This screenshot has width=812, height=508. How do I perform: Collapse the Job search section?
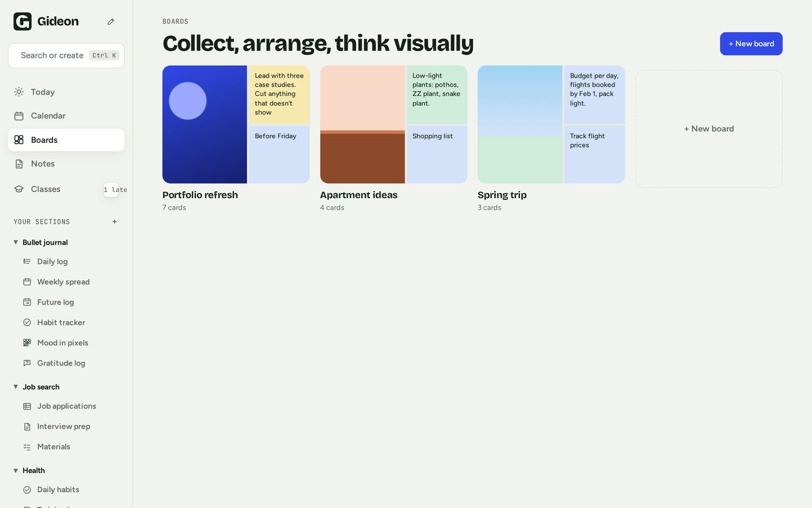point(16,387)
